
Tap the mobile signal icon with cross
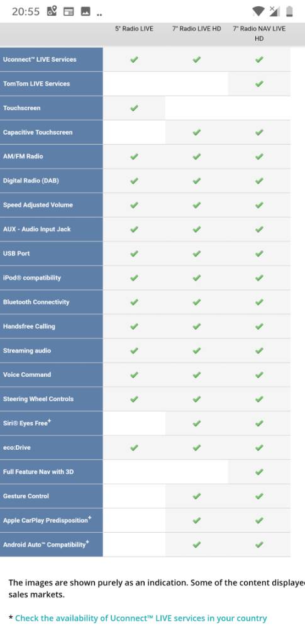pos(274,11)
